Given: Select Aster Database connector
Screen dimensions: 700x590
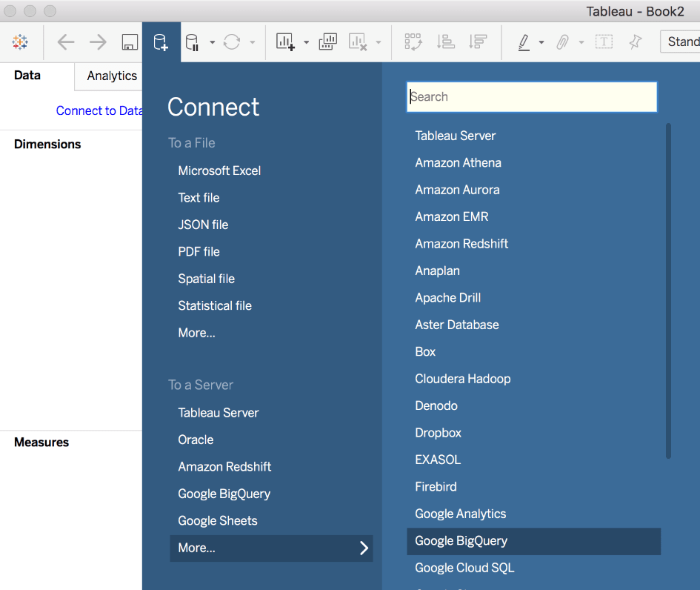Looking at the screenshot, I should [457, 325].
